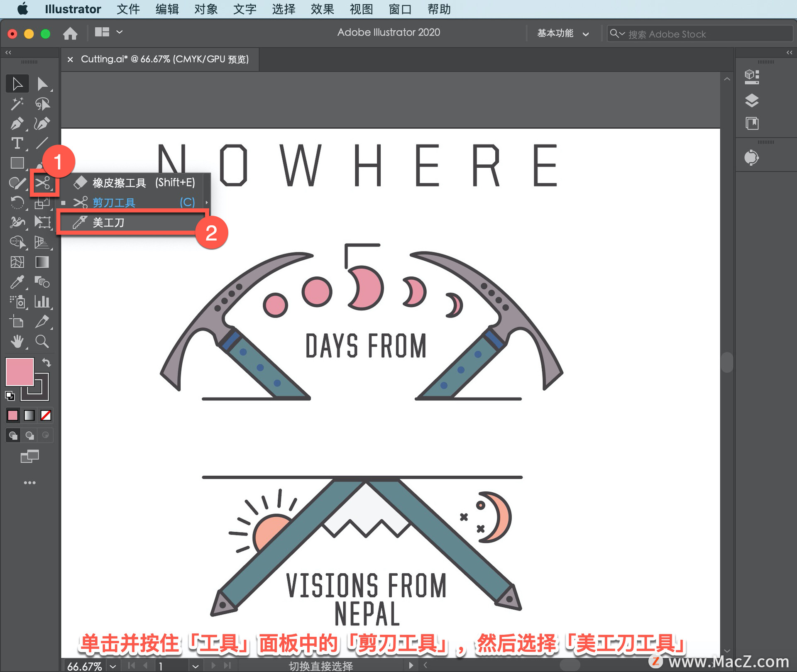This screenshot has height=672, width=797.
Task: Select the Gradient tool
Action: [x=42, y=262]
